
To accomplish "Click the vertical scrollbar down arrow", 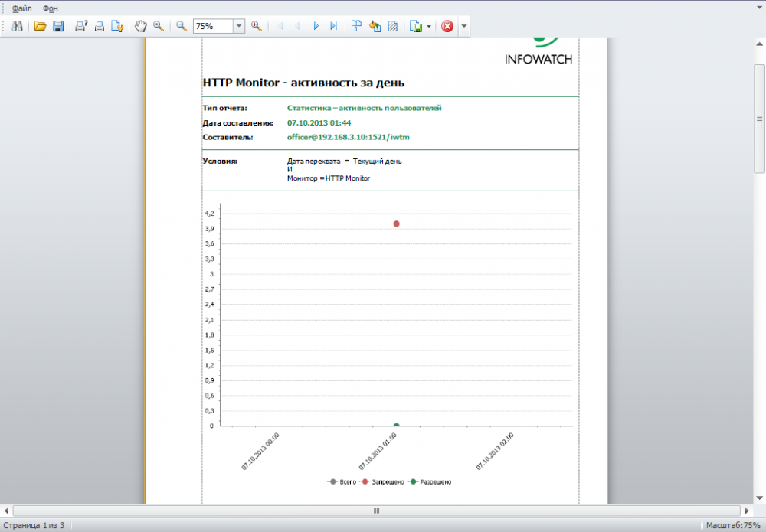I will [760, 498].
